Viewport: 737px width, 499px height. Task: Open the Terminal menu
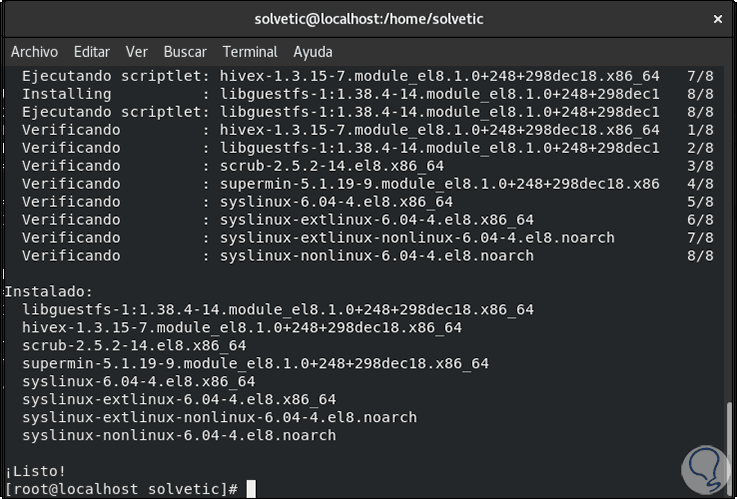[250, 52]
